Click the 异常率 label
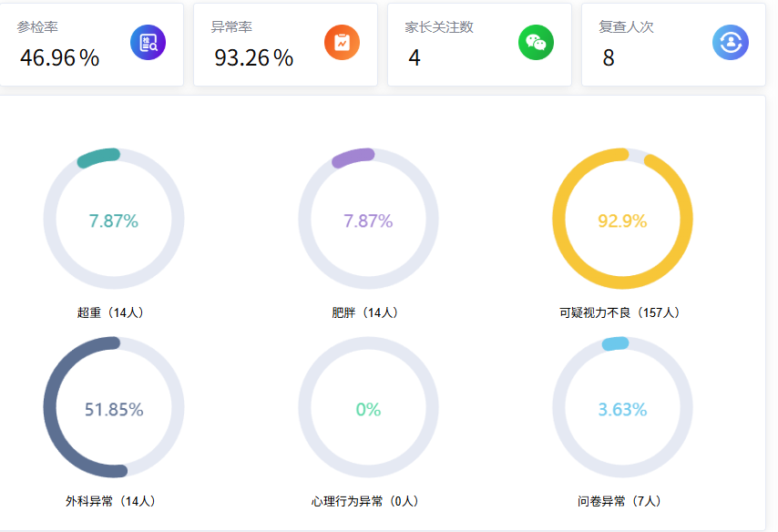Image resolution: width=778 pixels, height=532 pixels. pyautogui.click(x=231, y=26)
